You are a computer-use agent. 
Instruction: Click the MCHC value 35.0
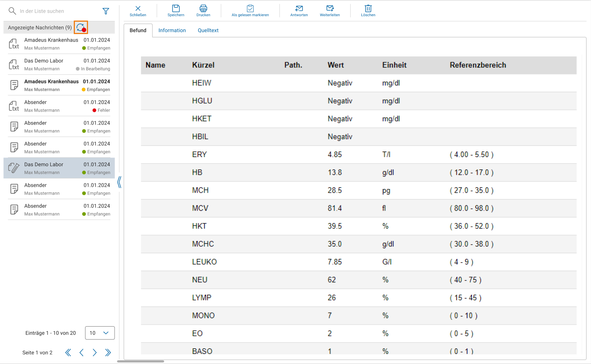(335, 244)
